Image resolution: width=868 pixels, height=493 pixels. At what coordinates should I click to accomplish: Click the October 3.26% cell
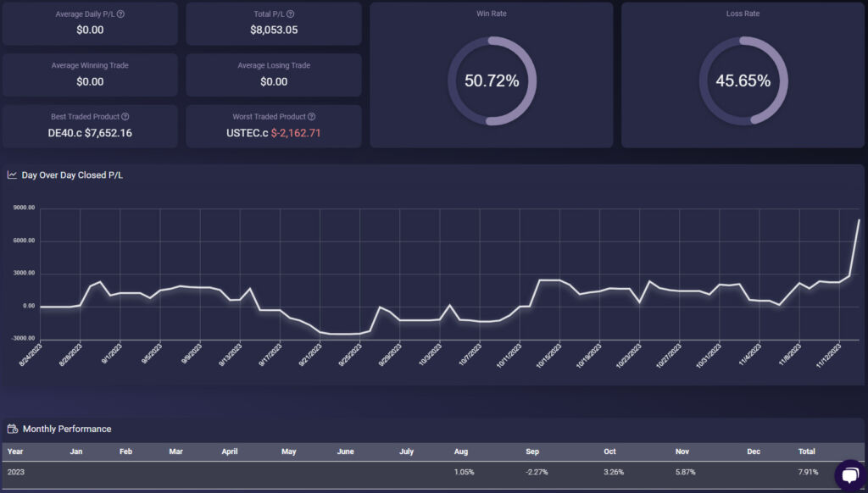pyautogui.click(x=614, y=472)
